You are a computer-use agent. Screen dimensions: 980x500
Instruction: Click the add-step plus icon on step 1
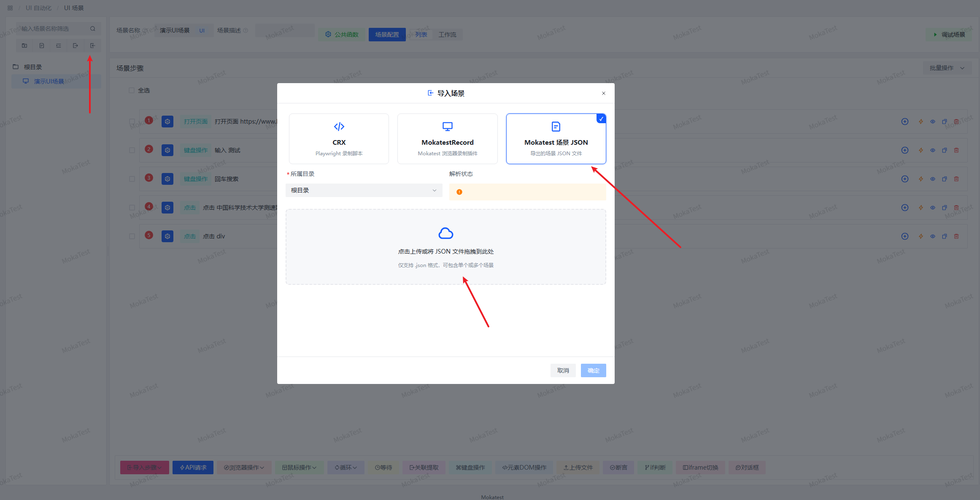click(x=905, y=122)
